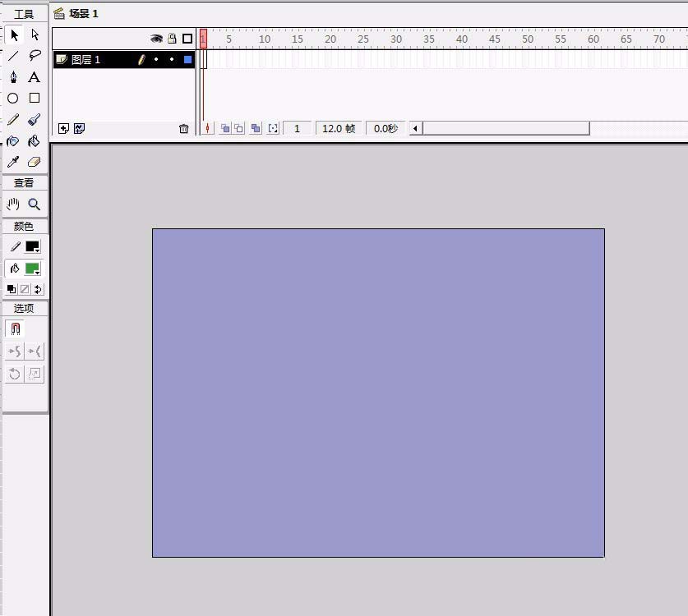This screenshot has height=616, width=688.
Task: Toggle visibility dot for 图层 1
Action: coord(156,59)
